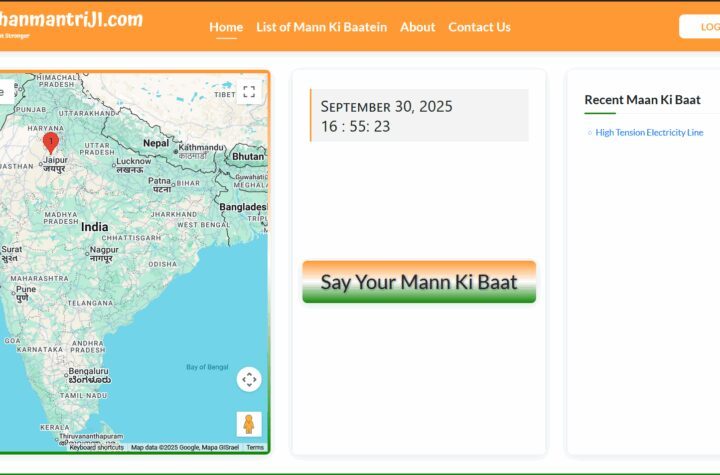Click the Map data copyright text
Image resolution: width=720 pixels, height=475 pixels.
tap(184, 447)
